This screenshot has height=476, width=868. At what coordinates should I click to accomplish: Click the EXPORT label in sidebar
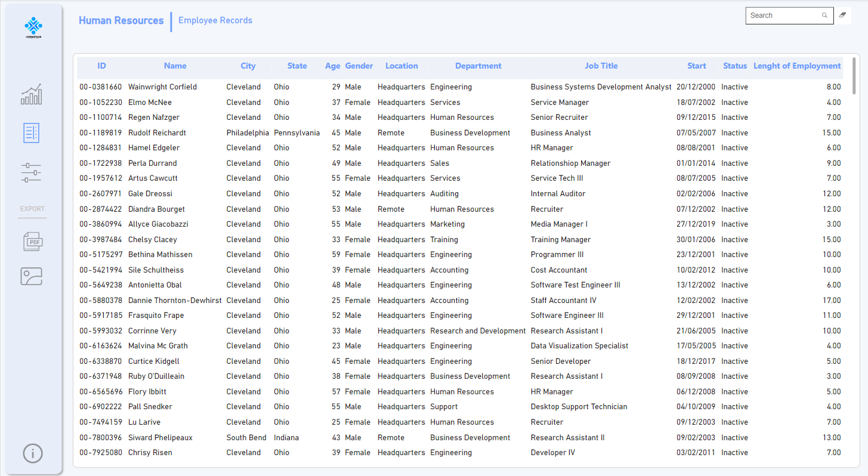point(32,209)
